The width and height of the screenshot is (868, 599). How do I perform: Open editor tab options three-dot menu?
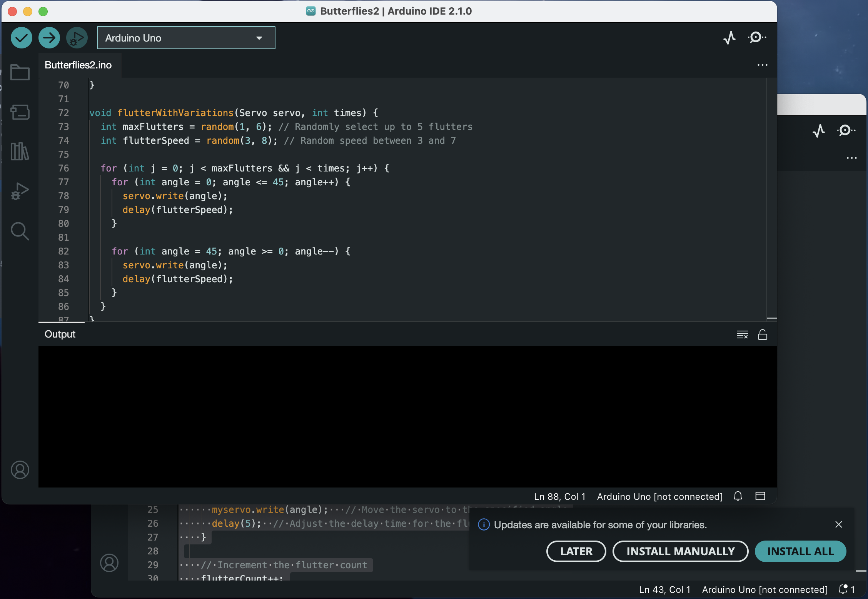763,65
